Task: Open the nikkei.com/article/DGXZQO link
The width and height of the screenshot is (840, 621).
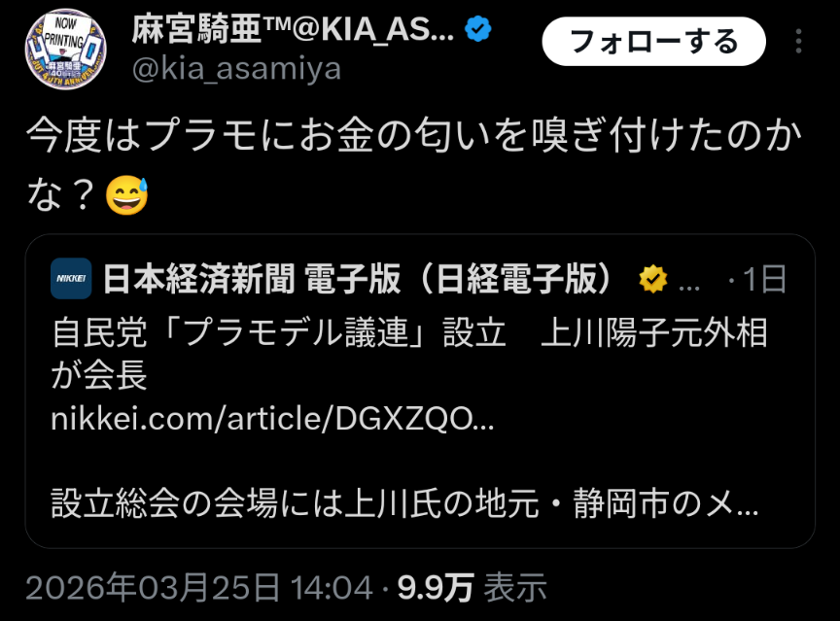Action: [272, 419]
